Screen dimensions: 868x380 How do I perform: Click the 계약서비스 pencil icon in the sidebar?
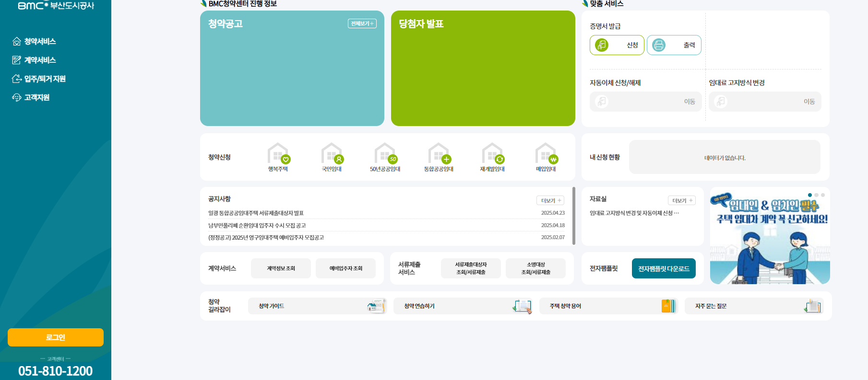pyautogui.click(x=17, y=60)
